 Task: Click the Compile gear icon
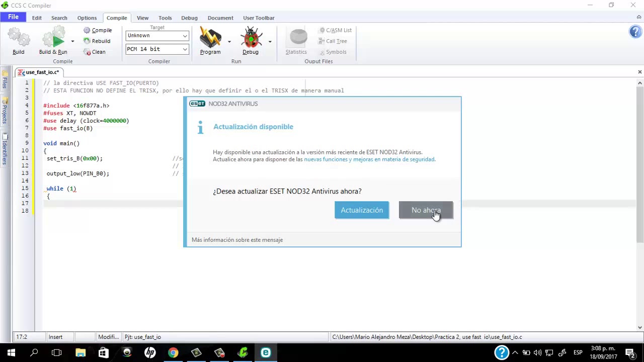coord(87,30)
